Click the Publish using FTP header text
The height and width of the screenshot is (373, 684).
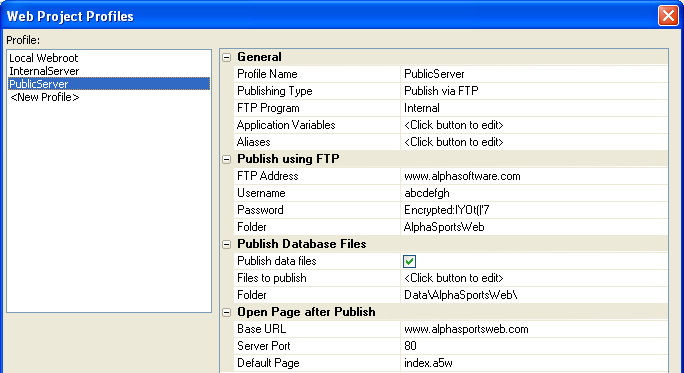coord(288,159)
